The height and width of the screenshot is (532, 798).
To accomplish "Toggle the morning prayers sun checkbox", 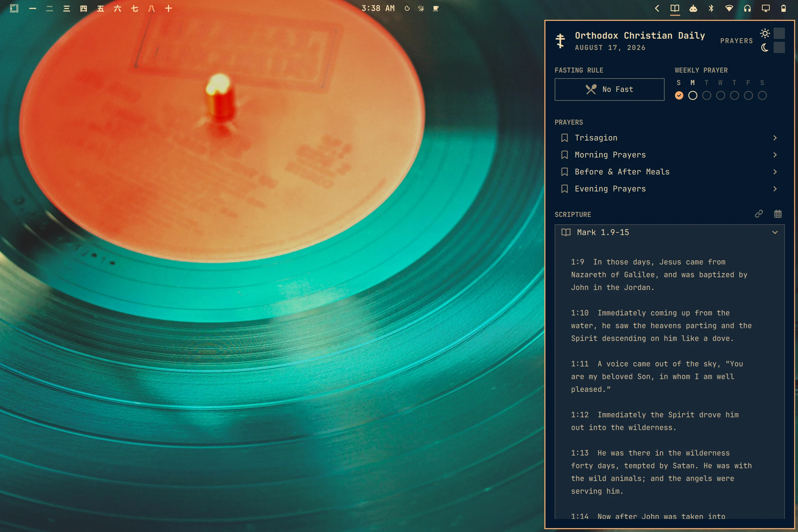I will [779, 33].
